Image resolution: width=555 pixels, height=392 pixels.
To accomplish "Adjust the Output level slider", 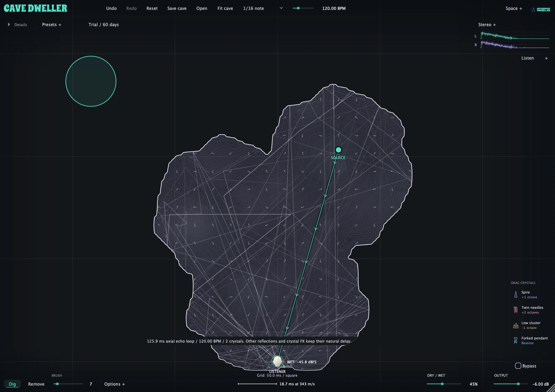I will 511,384.
